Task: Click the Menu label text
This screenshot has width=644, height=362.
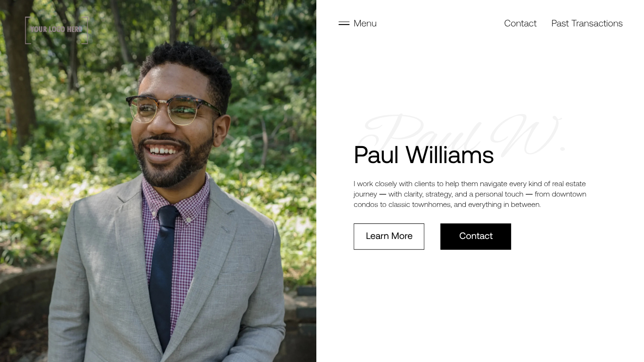Action: [x=365, y=23]
